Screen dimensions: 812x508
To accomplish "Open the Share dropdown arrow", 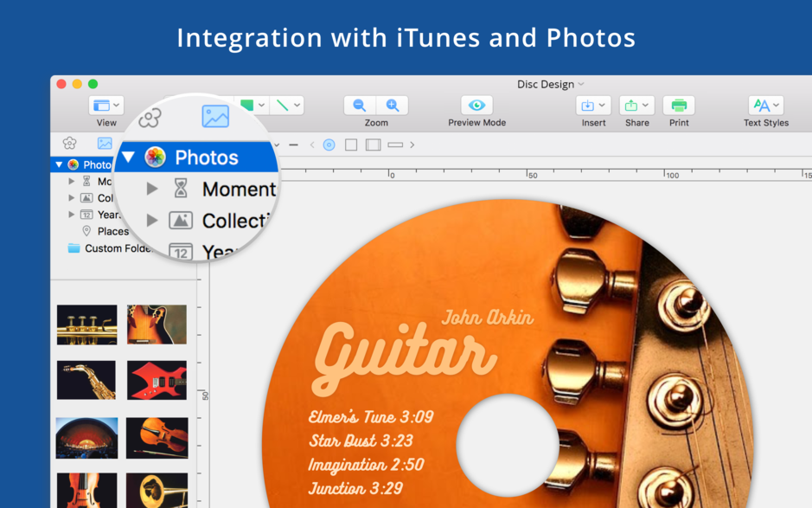I will pos(645,106).
